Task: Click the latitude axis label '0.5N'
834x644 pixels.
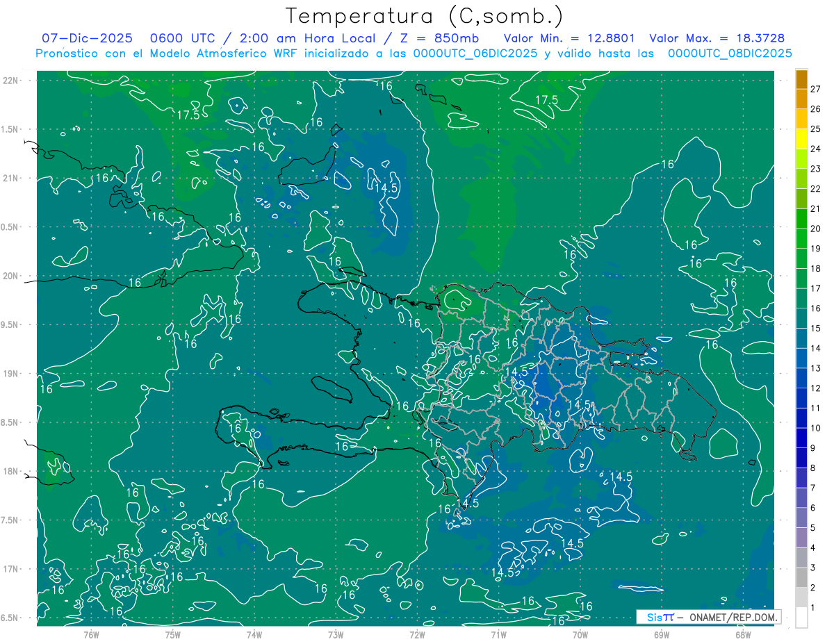Action: [10, 227]
